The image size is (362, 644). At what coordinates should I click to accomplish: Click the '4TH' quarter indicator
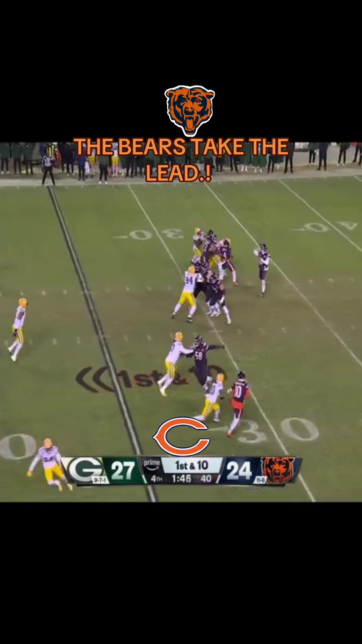(156, 479)
